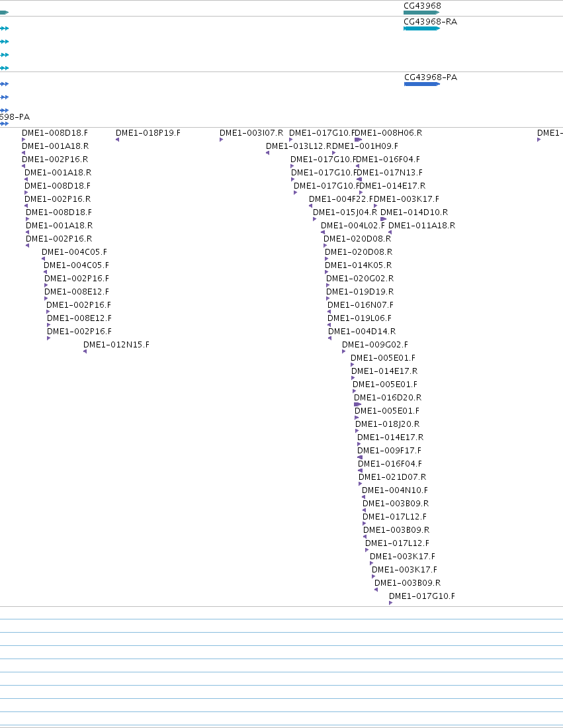Click the arrow glyph under DME1-004D14.R
The image size is (563, 728).
tap(330, 338)
